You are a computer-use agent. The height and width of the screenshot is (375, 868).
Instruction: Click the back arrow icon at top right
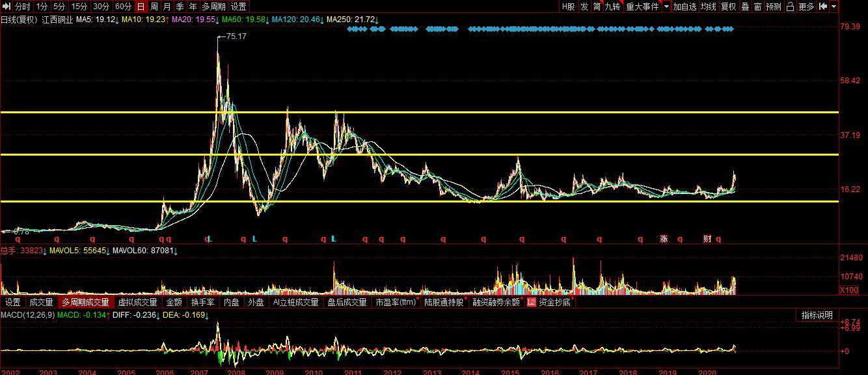pos(823,7)
